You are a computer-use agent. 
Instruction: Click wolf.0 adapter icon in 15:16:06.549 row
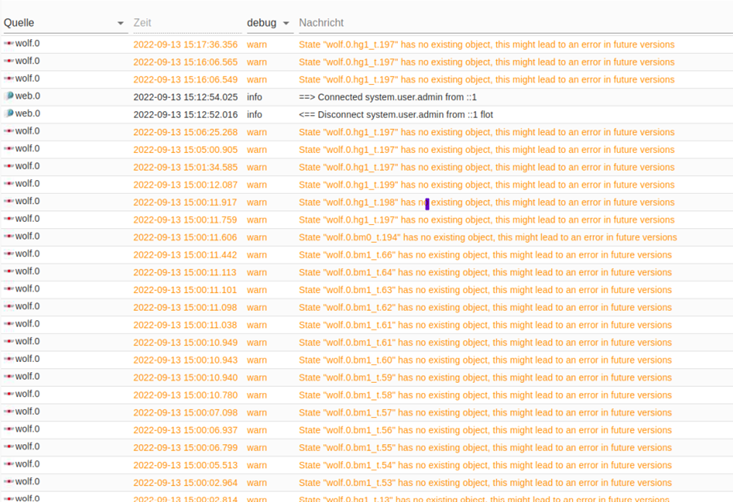click(x=8, y=79)
